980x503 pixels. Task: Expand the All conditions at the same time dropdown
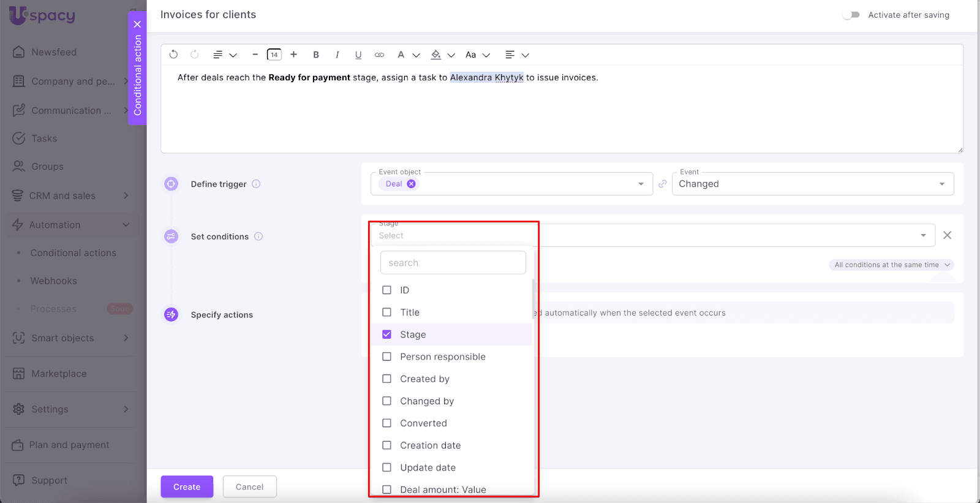(x=892, y=265)
